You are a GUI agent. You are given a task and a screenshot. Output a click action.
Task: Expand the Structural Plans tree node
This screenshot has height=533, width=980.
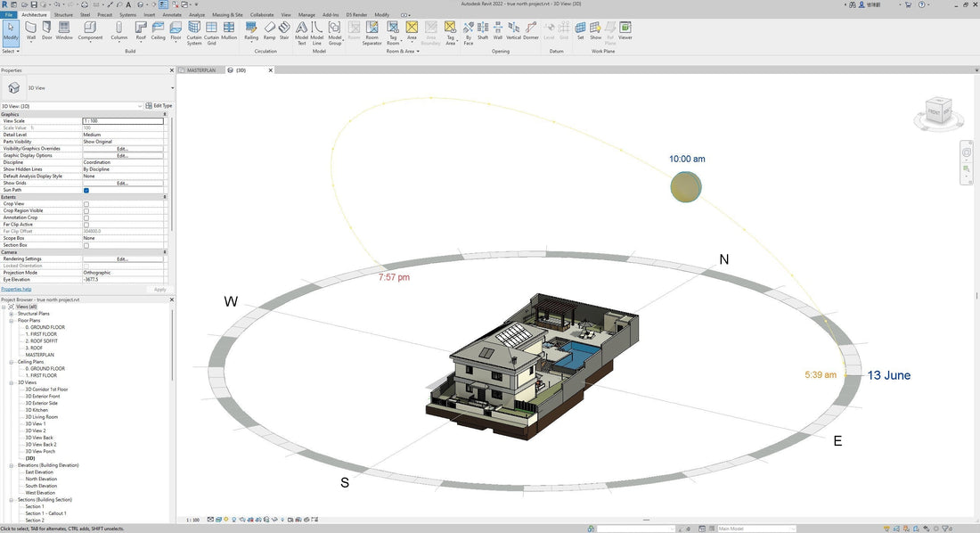12,314
